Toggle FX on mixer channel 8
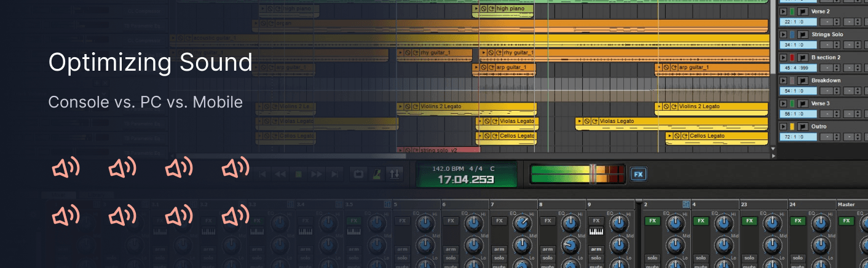This screenshot has height=268, width=868. [548, 221]
